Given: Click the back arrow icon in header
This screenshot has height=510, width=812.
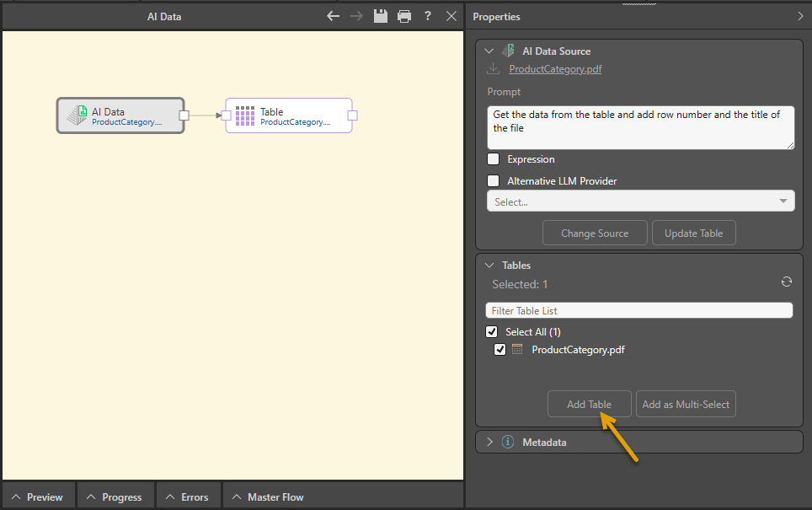Looking at the screenshot, I should pos(334,16).
